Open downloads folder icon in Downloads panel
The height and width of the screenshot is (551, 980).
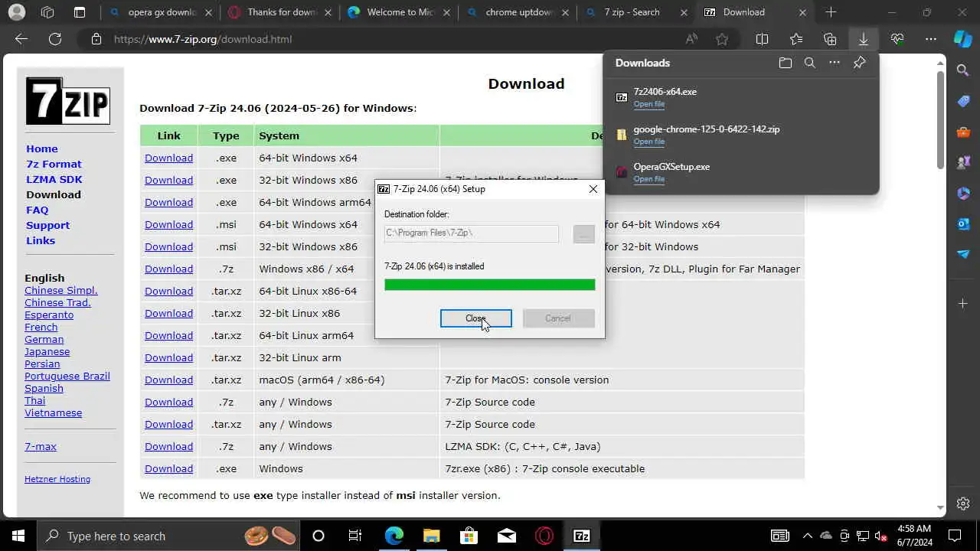[785, 63]
